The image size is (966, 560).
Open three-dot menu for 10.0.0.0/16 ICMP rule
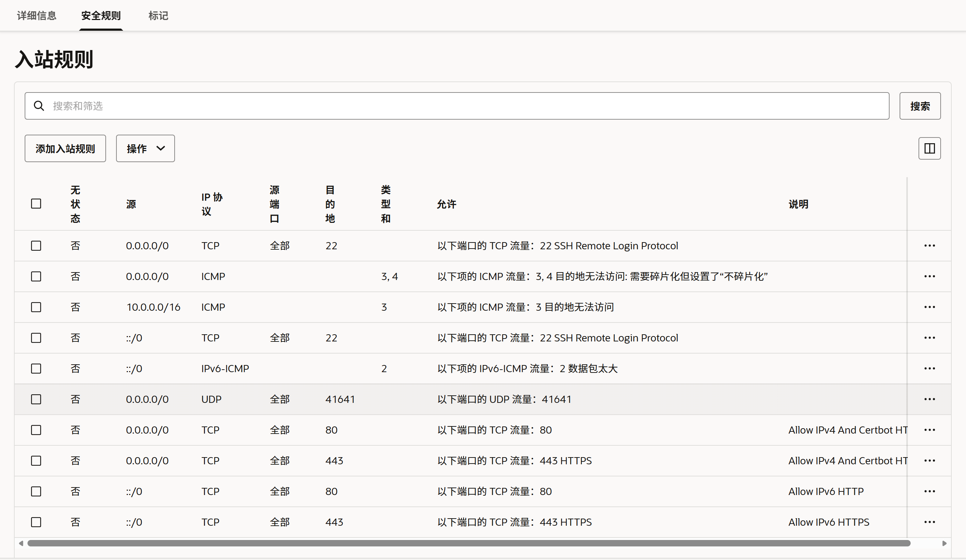[929, 307]
